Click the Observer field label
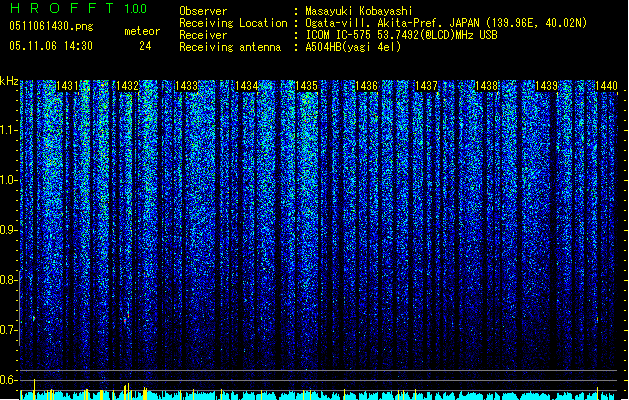This screenshot has width=629, height=400. pos(203,11)
